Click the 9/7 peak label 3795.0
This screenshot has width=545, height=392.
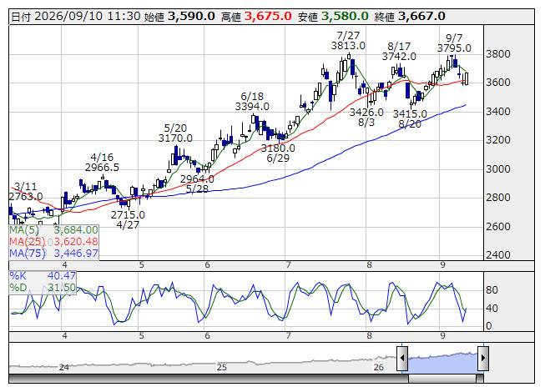[454, 48]
